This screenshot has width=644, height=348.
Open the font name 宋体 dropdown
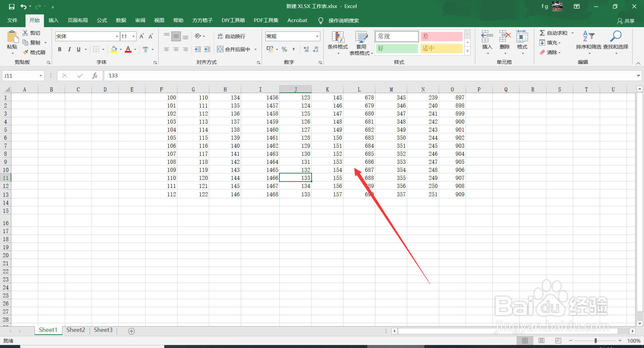pos(117,36)
